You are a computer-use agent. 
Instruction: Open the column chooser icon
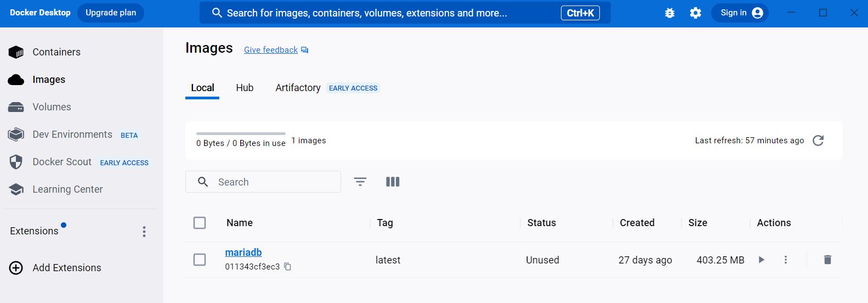(x=393, y=182)
